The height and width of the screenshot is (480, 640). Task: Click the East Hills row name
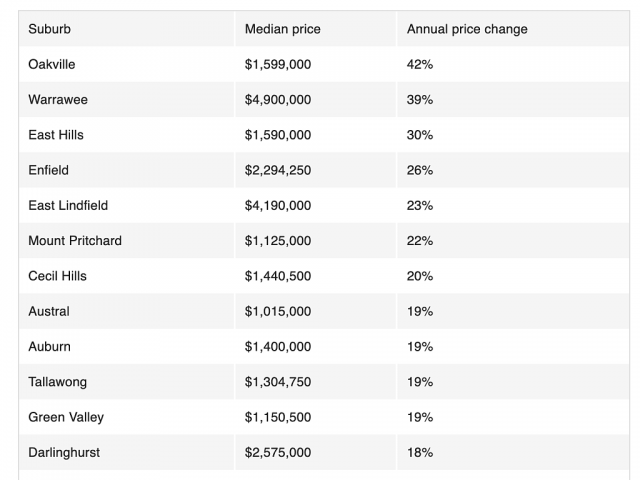pyautogui.click(x=57, y=135)
